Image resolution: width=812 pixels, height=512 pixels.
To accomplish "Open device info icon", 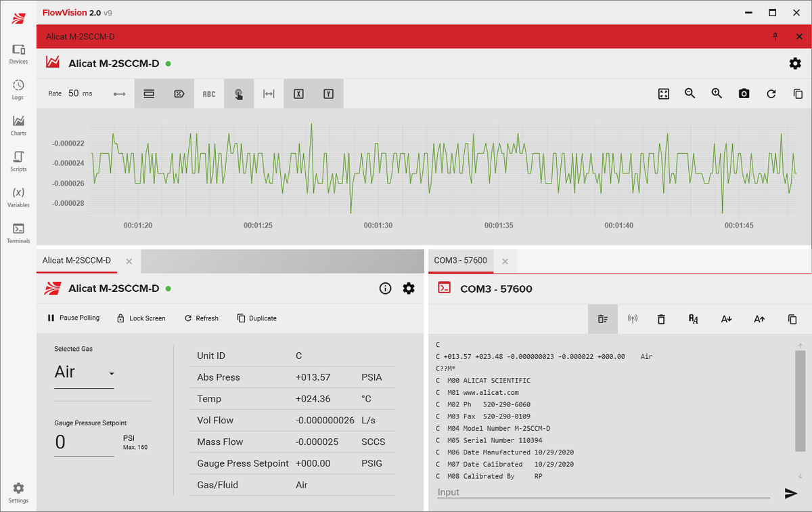I will click(386, 289).
